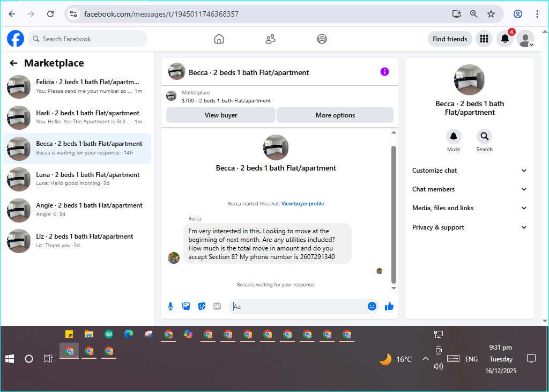
Task: Click the Search Facebook field
Action: [x=87, y=39]
